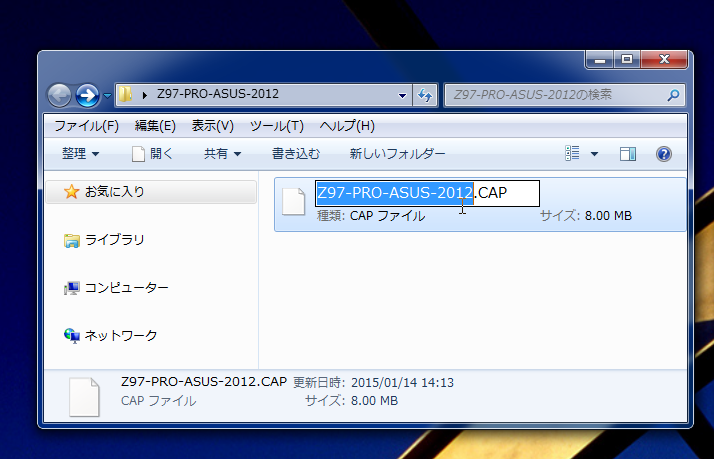Select コンピューター in navigation pane

click(127, 288)
